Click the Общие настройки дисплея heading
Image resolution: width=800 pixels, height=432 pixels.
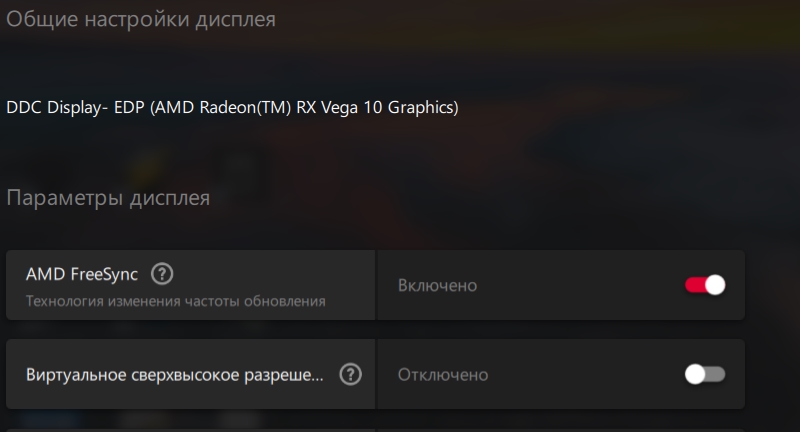tap(141, 19)
